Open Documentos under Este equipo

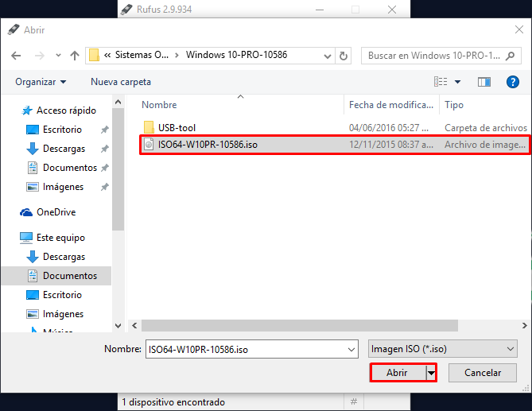[69, 276]
